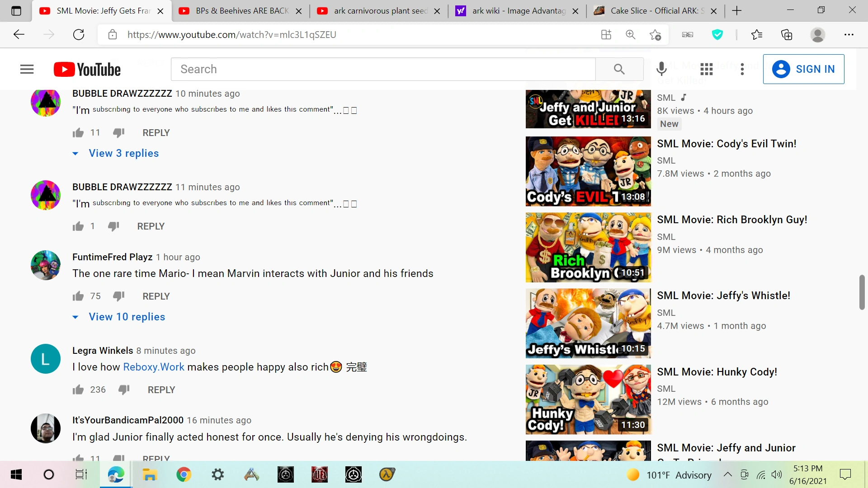
Task: Open the browser Settings and more menu
Action: pos(849,34)
